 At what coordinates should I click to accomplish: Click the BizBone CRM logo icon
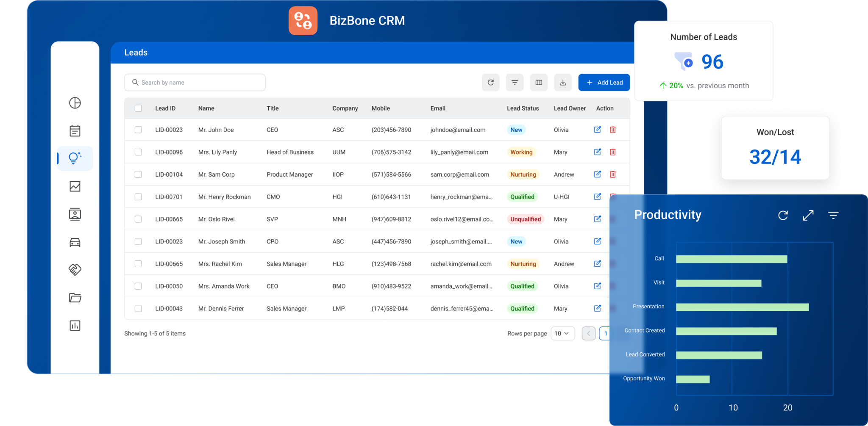(303, 21)
